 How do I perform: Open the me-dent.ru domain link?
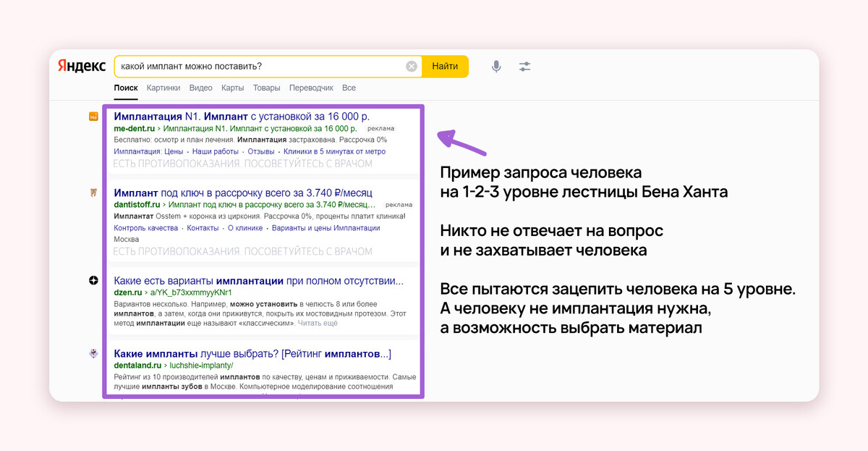pyautogui.click(x=135, y=129)
